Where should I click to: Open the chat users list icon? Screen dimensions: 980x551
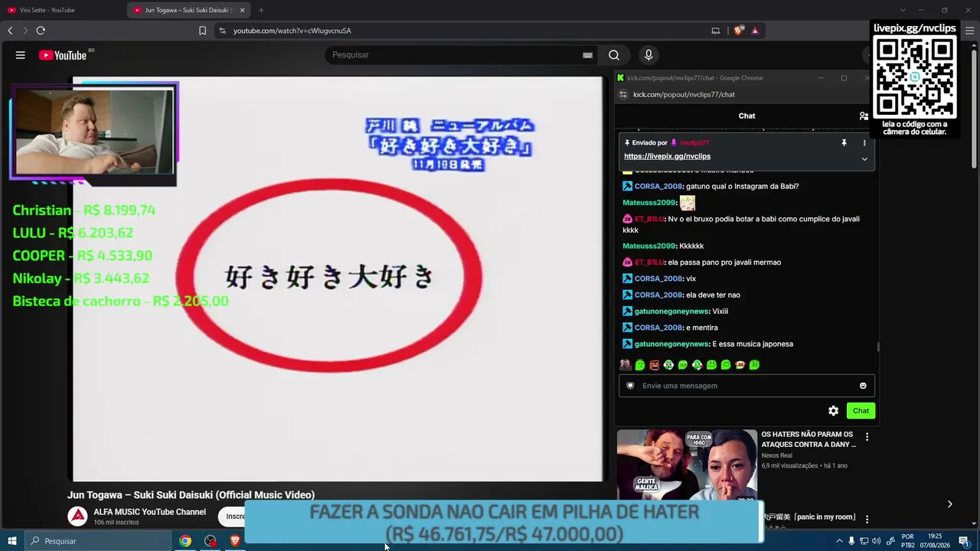[864, 116]
